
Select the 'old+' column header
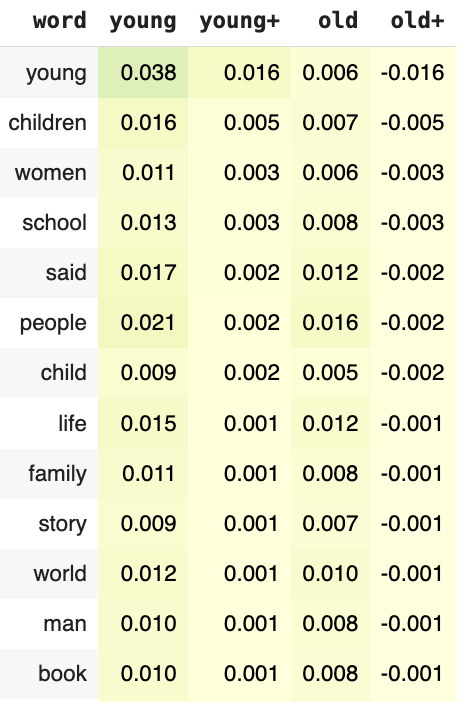pos(417,21)
